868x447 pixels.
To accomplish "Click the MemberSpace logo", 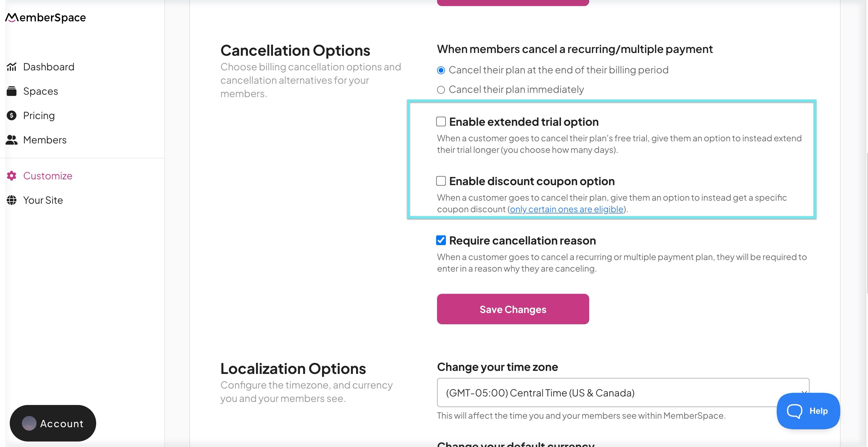I will point(45,18).
